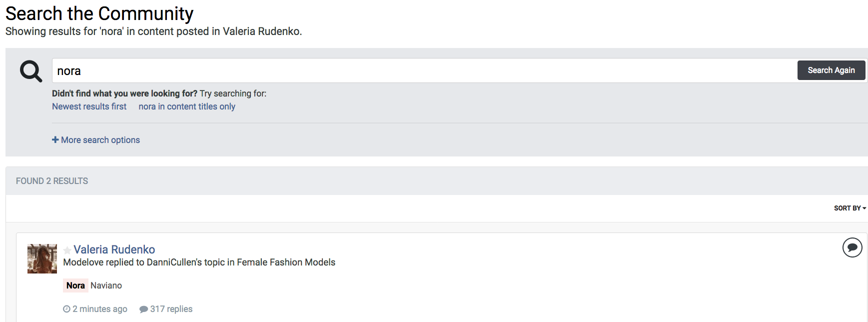Image resolution: width=868 pixels, height=322 pixels.
Task: Expand More search options
Action: [96, 140]
